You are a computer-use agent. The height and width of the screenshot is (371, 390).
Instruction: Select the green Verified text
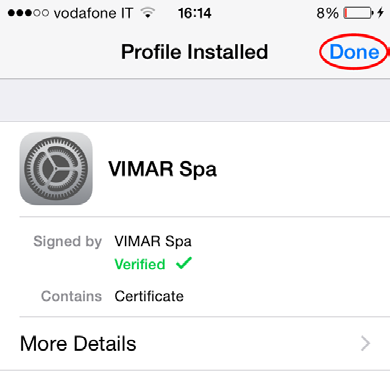point(140,264)
